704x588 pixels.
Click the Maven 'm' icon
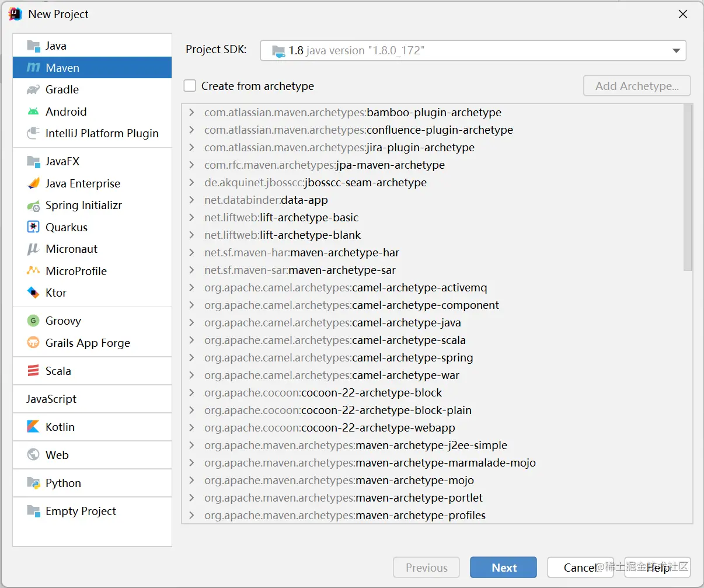(33, 68)
